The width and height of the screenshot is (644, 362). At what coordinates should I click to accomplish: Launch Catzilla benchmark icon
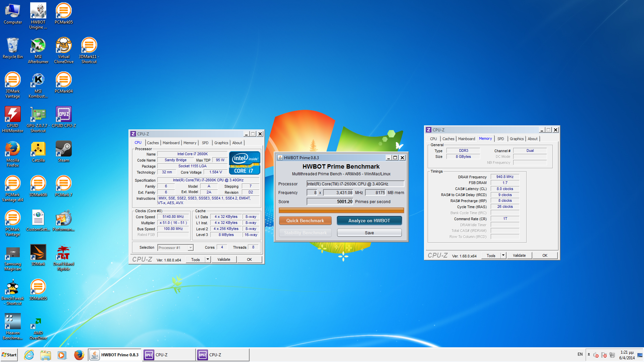click(38, 152)
